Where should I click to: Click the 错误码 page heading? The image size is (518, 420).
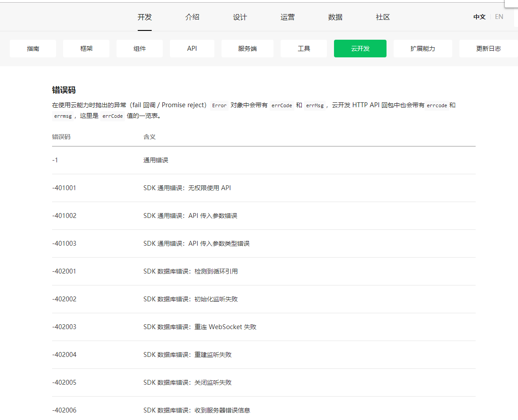coord(64,90)
